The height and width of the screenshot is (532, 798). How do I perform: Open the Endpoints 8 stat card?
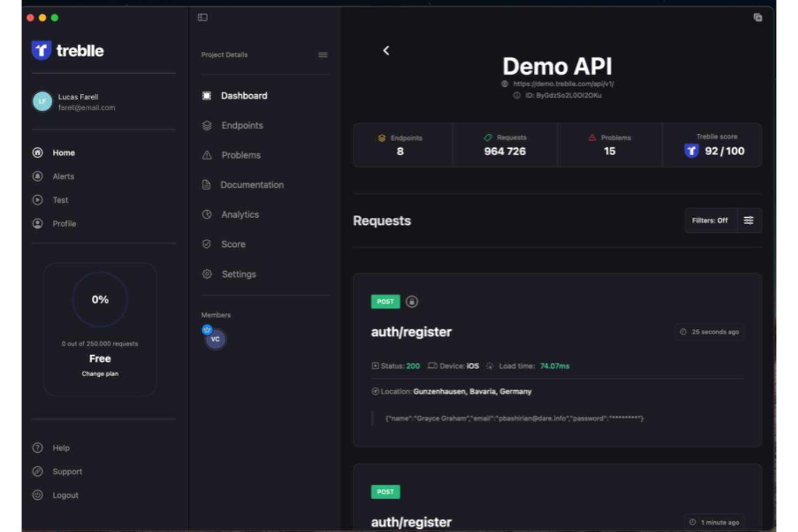point(403,145)
